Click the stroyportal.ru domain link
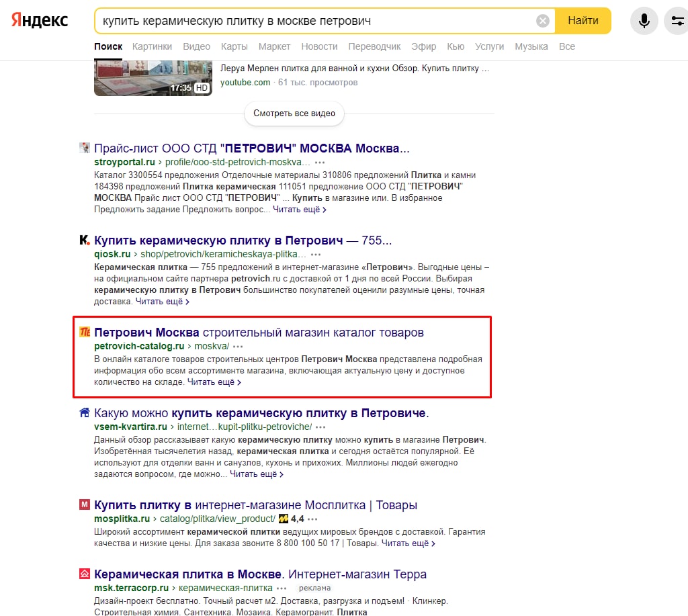Viewport: 688px width, 616px height. coord(124,163)
